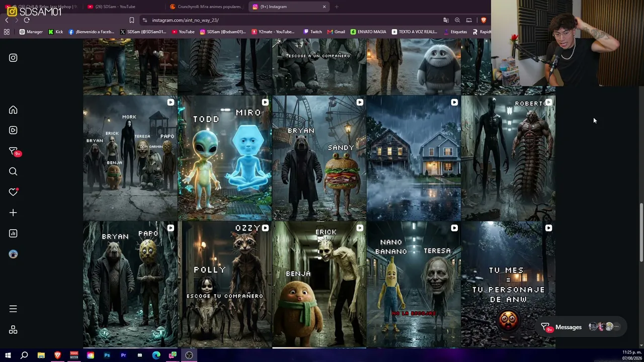Open the More hamburger menu in sidebar
644x362 pixels.
pyautogui.click(x=13, y=309)
